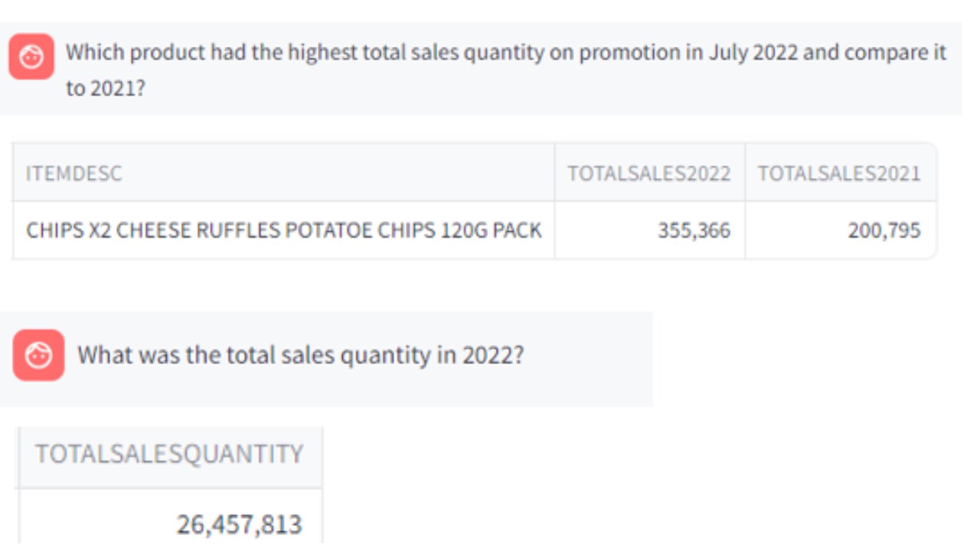Select the 26,457,813 total quantity cell
The width and height of the screenshot is (980, 551).
pyautogui.click(x=239, y=524)
